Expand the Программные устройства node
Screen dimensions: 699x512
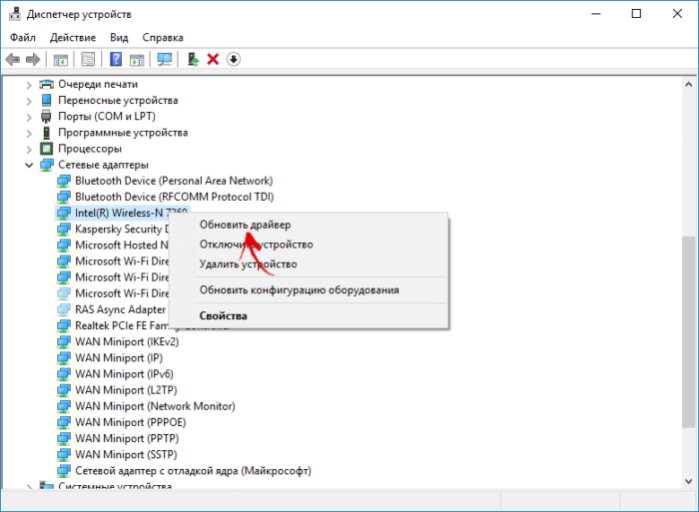pyautogui.click(x=29, y=133)
